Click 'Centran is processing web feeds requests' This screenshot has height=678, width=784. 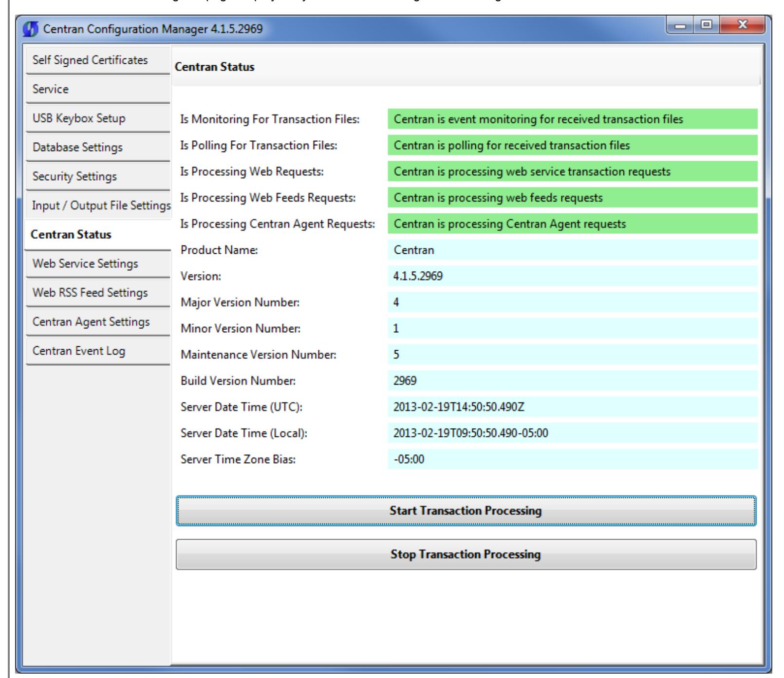pyautogui.click(x=573, y=198)
